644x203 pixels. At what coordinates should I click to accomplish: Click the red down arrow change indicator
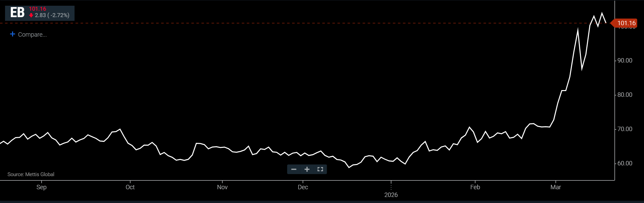(31, 15)
